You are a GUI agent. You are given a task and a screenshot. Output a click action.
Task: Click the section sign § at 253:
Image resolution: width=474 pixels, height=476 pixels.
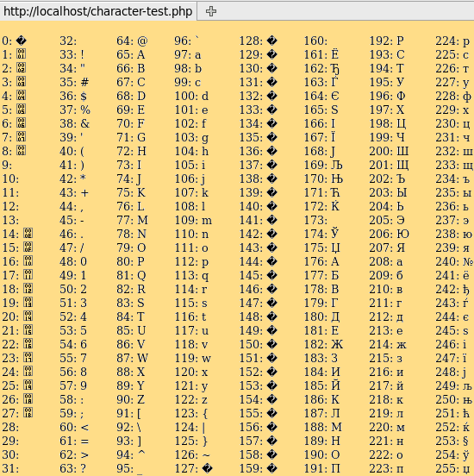point(465,442)
